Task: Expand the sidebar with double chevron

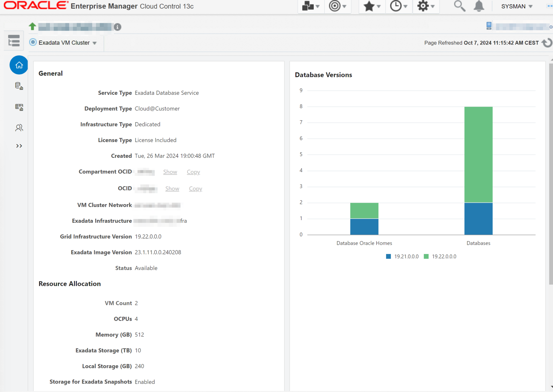Action: 19,146
